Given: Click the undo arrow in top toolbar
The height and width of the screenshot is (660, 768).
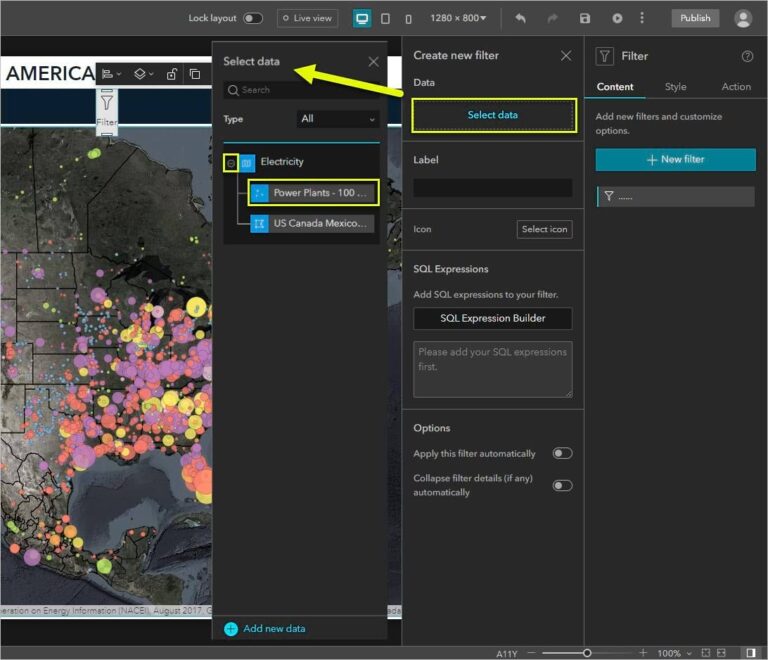Looking at the screenshot, I should click(520, 18).
